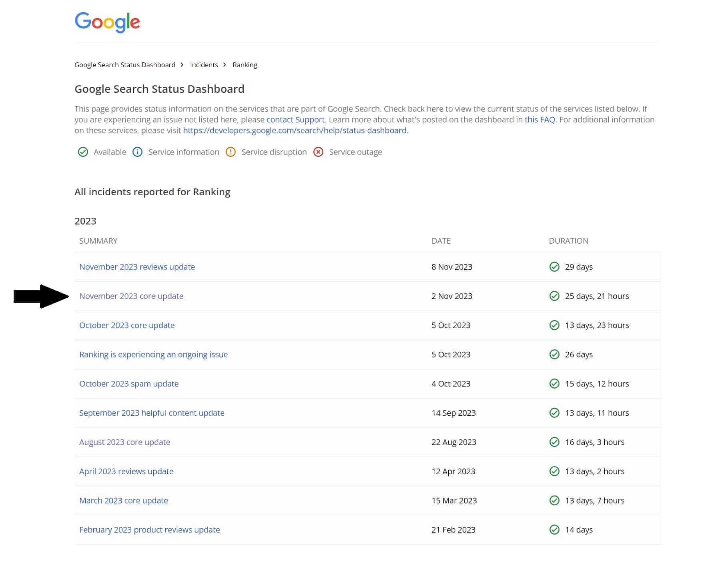Screen dimensions: 728x563
Task: Click green check icon beside 13 days, 2 hours
Action: pyautogui.click(x=554, y=471)
